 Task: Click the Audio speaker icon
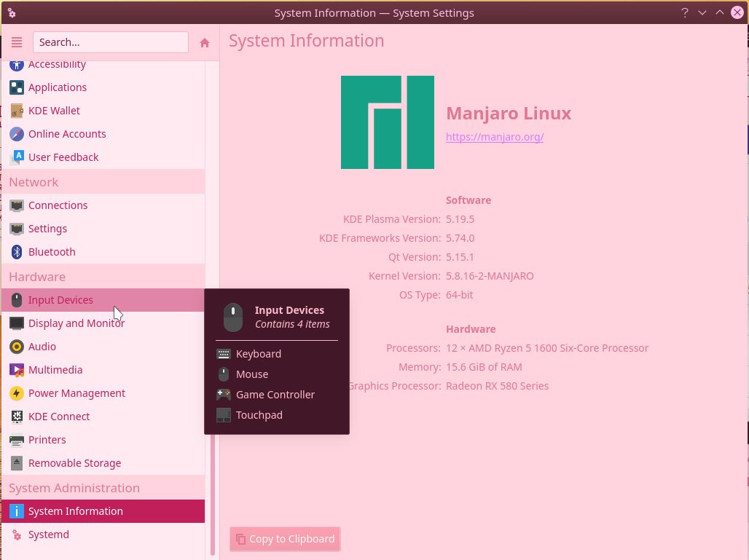pos(17,347)
